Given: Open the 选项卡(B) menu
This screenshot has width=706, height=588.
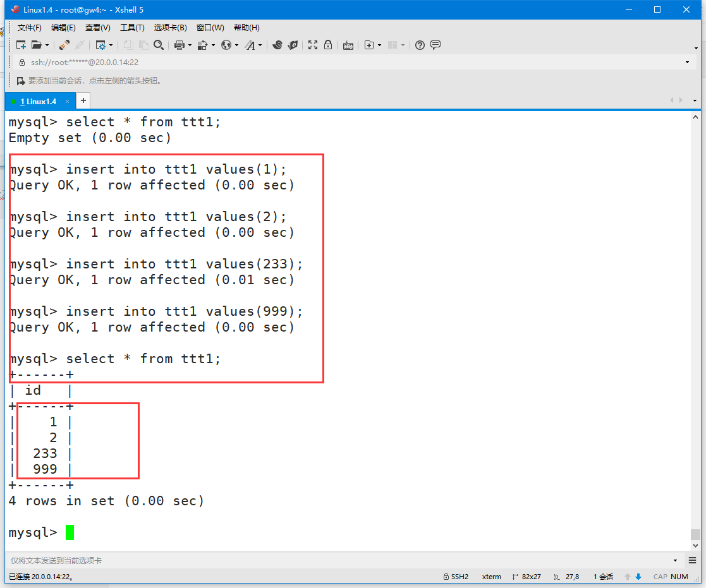Looking at the screenshot, I should coord(170,27).
